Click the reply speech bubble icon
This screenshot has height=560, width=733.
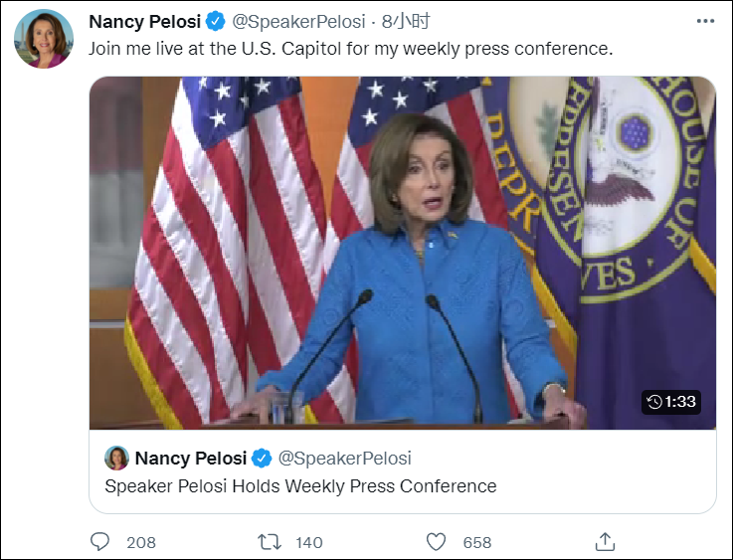[x=100, y=541]
